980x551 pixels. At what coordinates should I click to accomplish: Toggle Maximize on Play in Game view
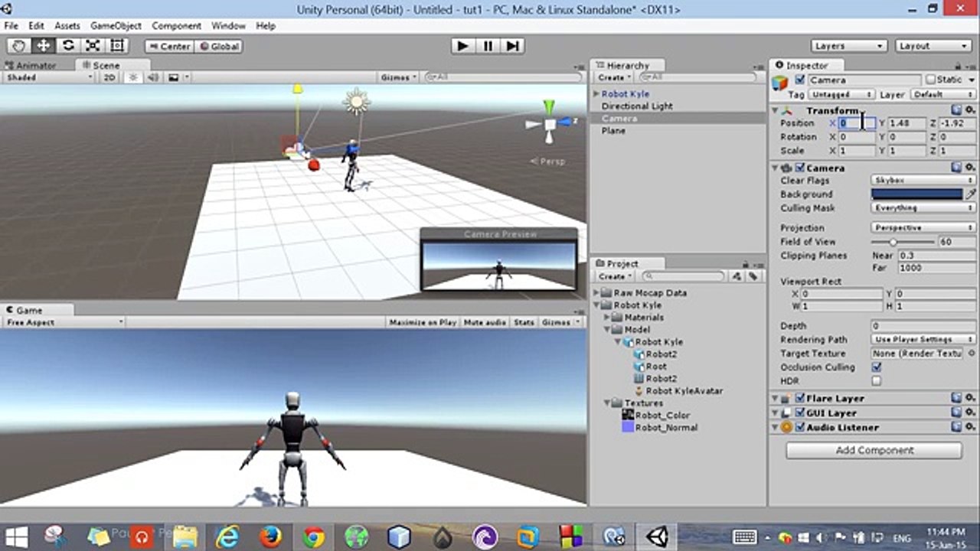point(423,323)
